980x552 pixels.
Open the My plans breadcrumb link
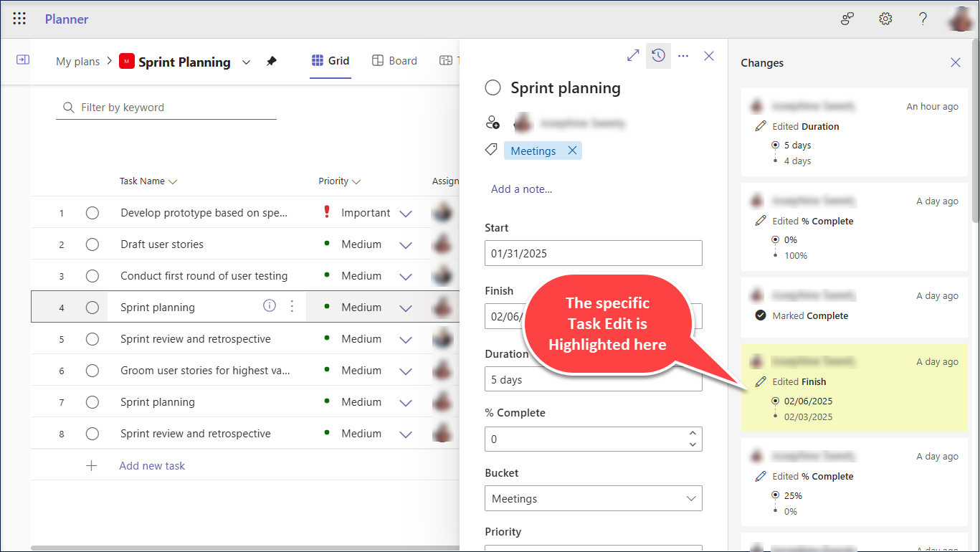coord(77,62)
